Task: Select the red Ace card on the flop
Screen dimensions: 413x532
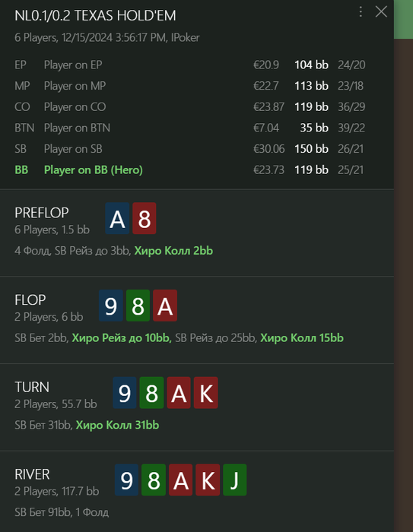Action: coord(165,306)
